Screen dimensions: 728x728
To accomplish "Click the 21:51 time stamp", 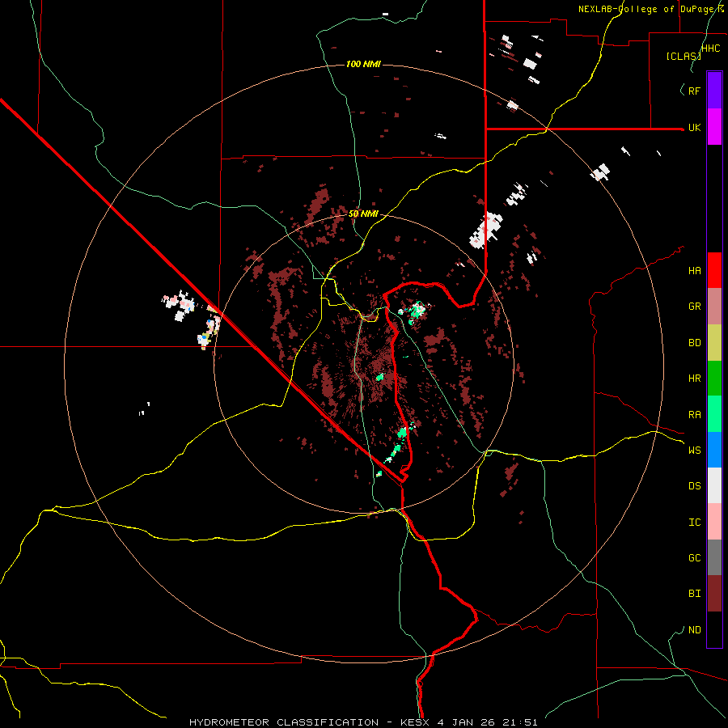I will click(x=522, y=722).
